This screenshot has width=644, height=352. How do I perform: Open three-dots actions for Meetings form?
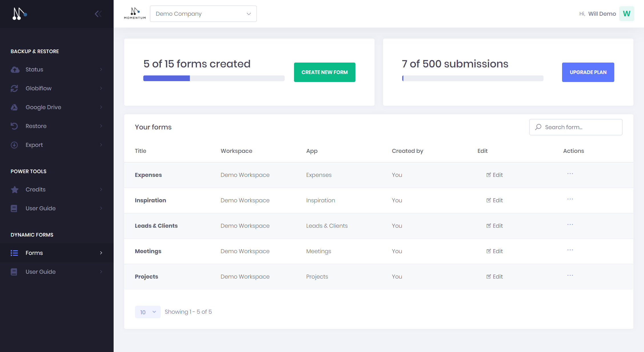click(x=570, y=250)
